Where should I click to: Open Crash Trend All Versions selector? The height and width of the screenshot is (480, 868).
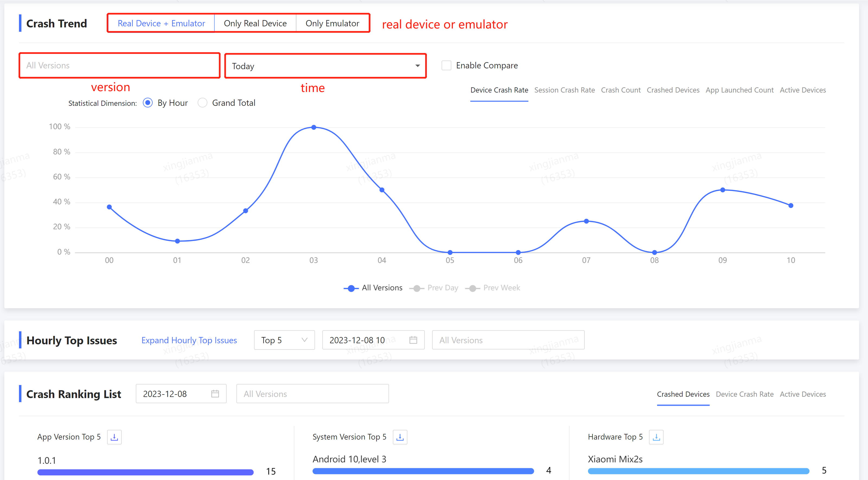[x=120, y=65]
